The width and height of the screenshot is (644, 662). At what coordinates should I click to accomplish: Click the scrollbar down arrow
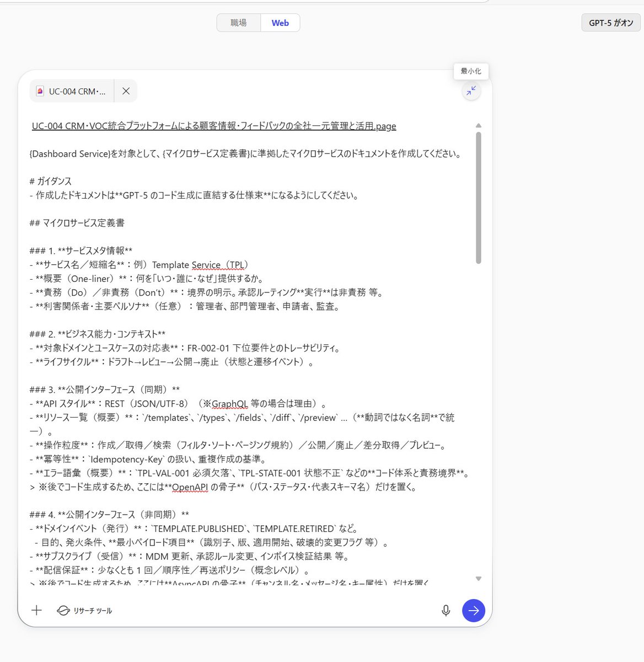coord(478,579)
